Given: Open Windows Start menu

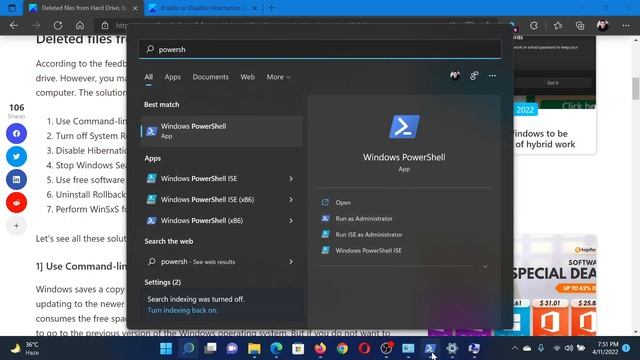Looking at the screenshot, I should (x=166, y=348).
